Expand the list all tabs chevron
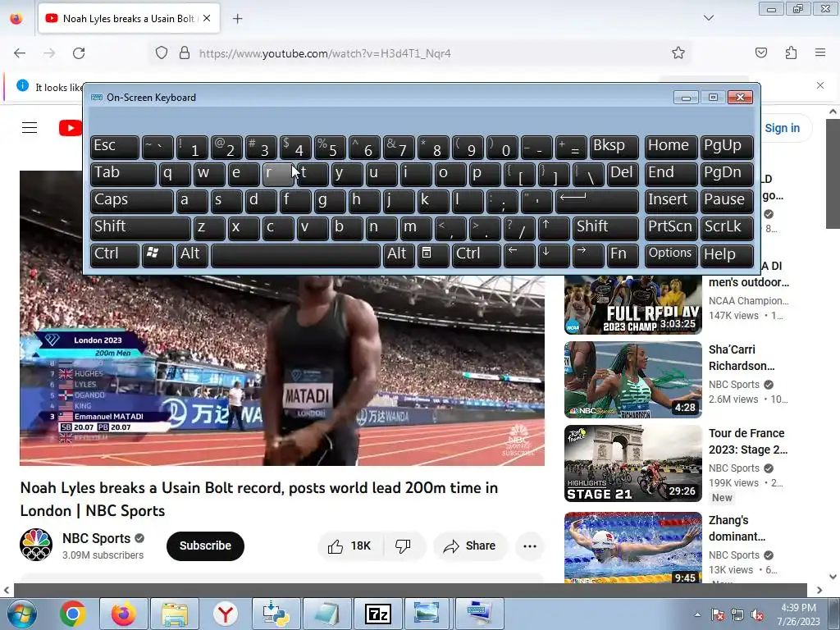 708,18
